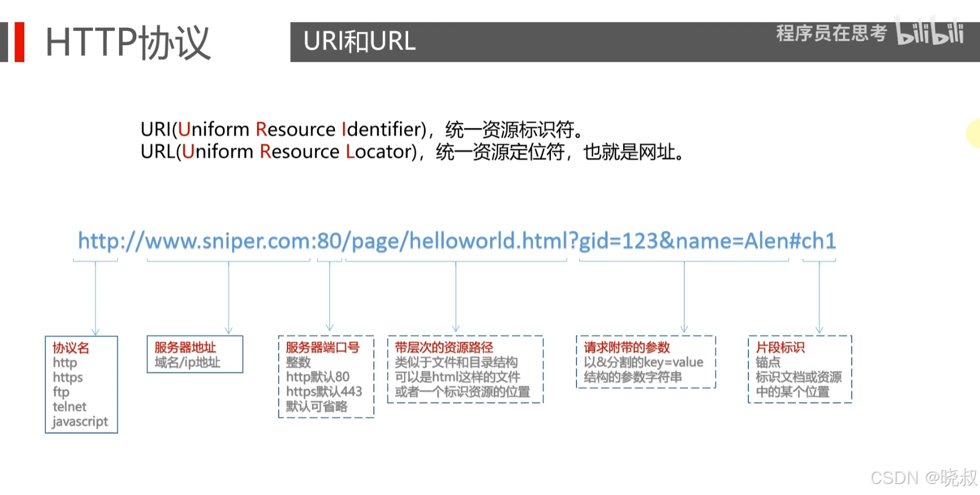Click the "域名/ip地址" text
The image size is (980, 495).
pos(187,362)
